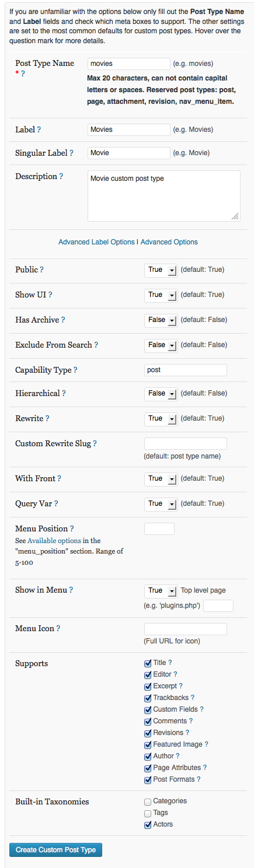Screen dimensions: 254x868
Task: Open the Show in Menu dropdown
Action: (x=161, y=591)
